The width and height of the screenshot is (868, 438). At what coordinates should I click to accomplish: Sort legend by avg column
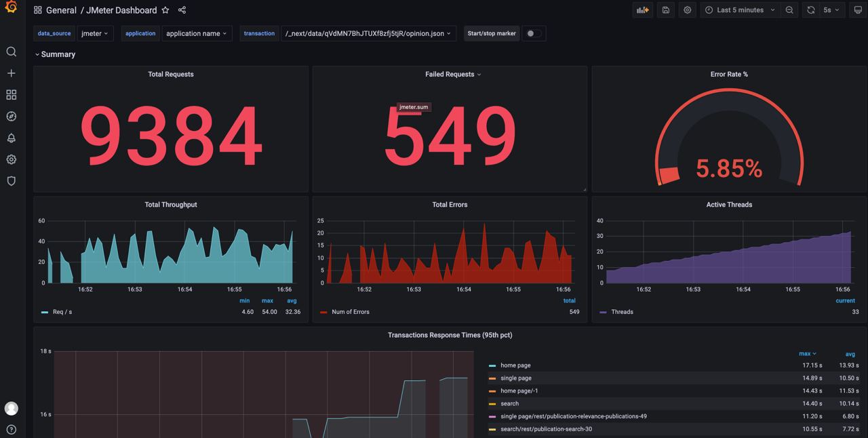coord(850,354)
